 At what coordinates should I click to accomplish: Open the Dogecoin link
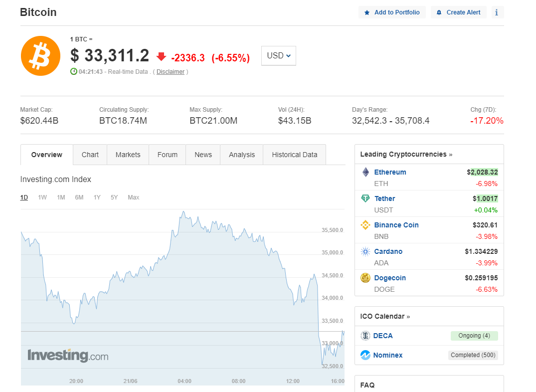point(390,278)
